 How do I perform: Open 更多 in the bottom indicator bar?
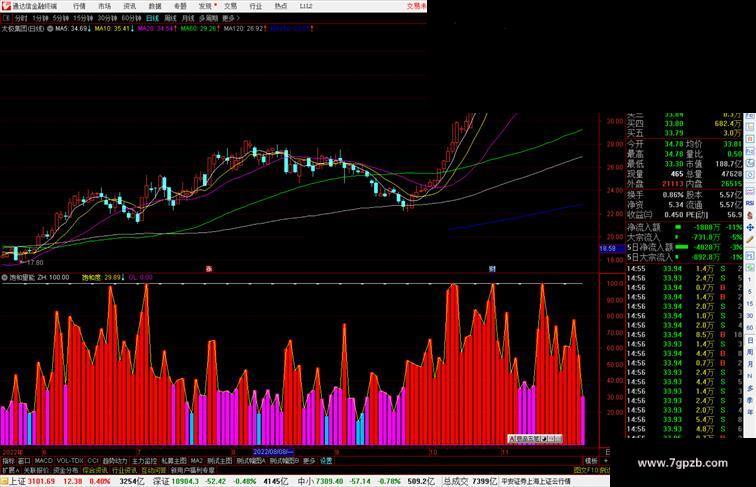click(309, 461)
